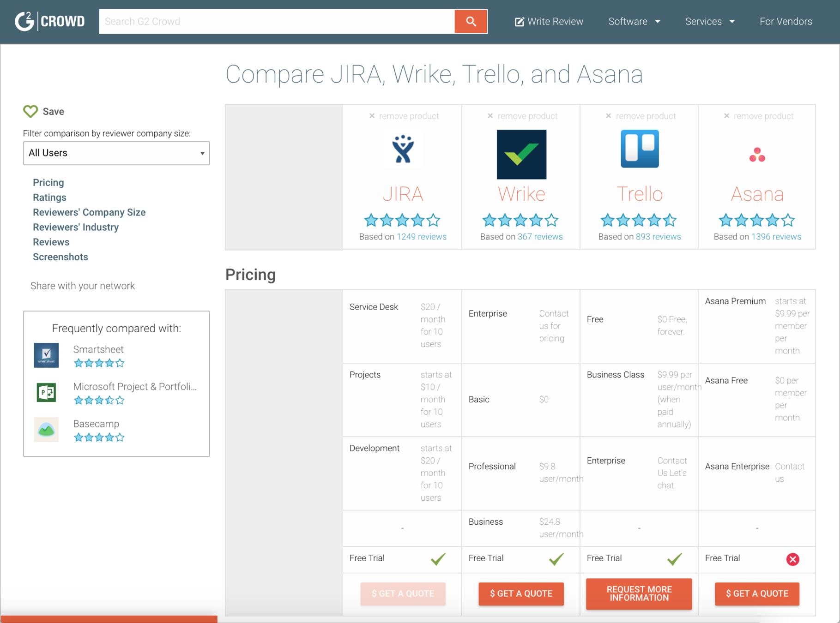Click the Asana product name

coord(757,194)
